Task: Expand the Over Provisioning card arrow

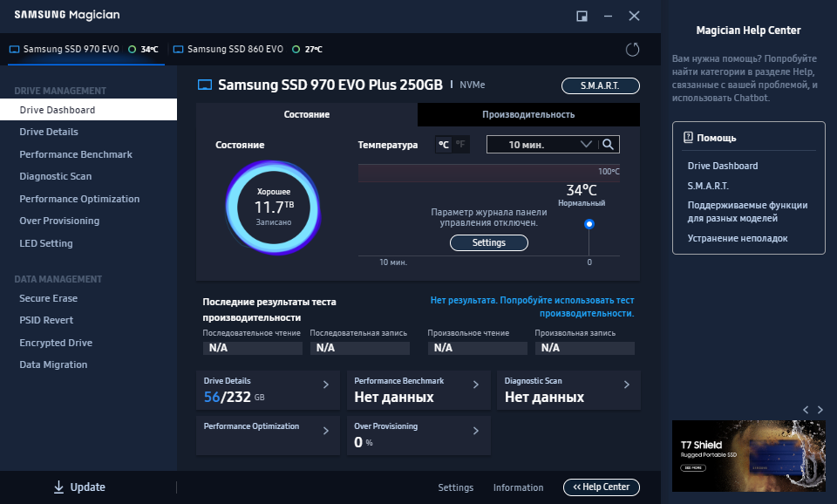Action: click(475, 431)
